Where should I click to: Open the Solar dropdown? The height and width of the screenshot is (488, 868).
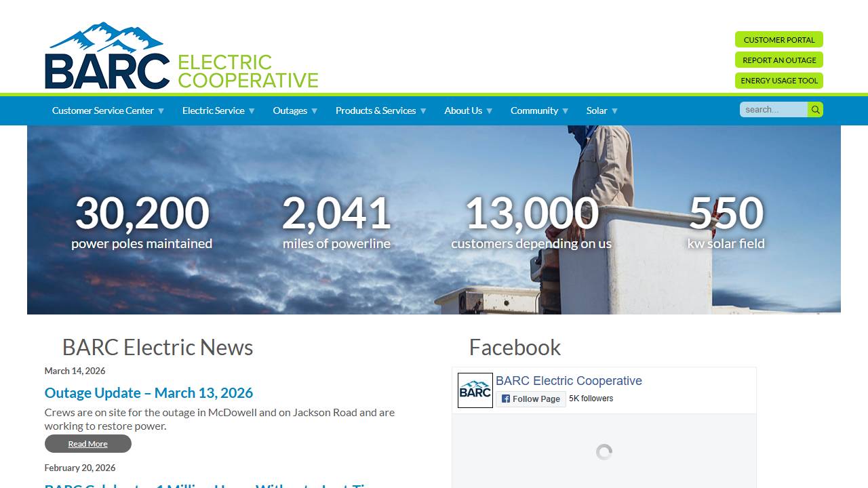pyautogui.click(x=597, y=110)
